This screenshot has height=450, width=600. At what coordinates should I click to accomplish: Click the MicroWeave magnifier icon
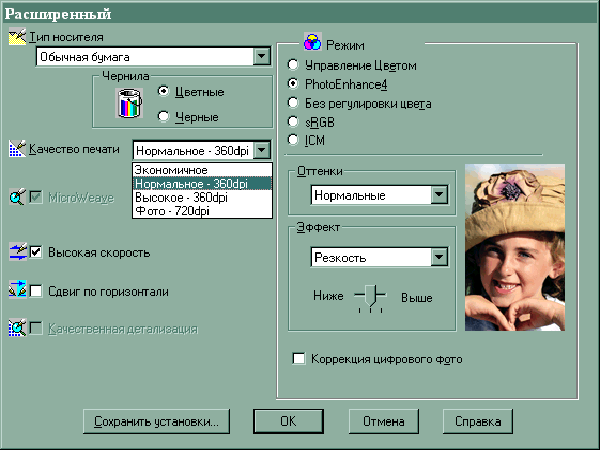tap(17, 197)
